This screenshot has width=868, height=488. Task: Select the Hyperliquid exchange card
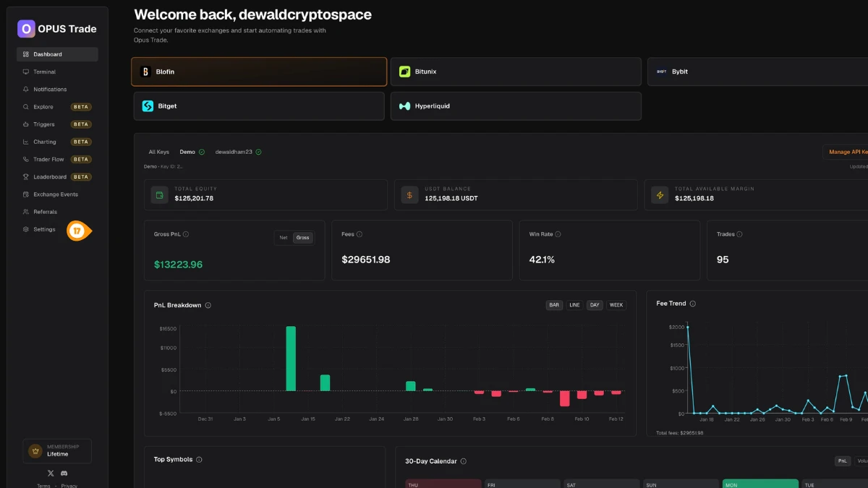pos(516,106)
